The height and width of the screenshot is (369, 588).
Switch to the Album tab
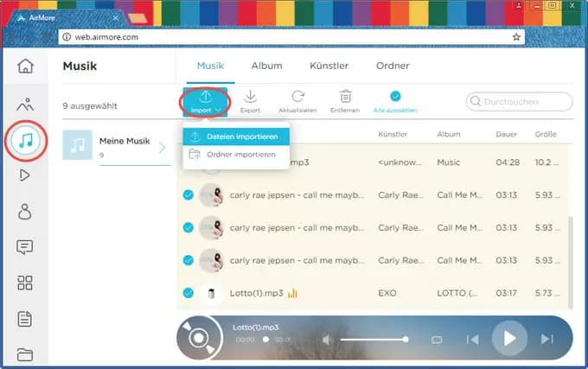click(266, 66)
